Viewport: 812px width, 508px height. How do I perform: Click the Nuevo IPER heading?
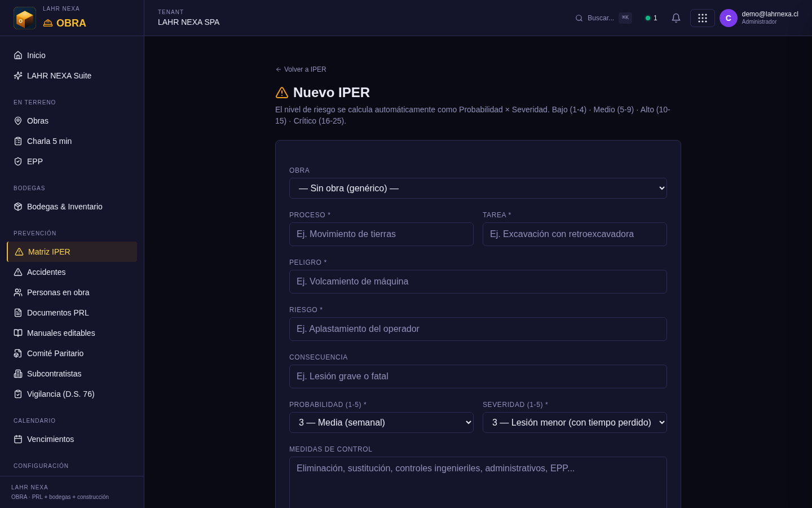[x=332, y=93]
